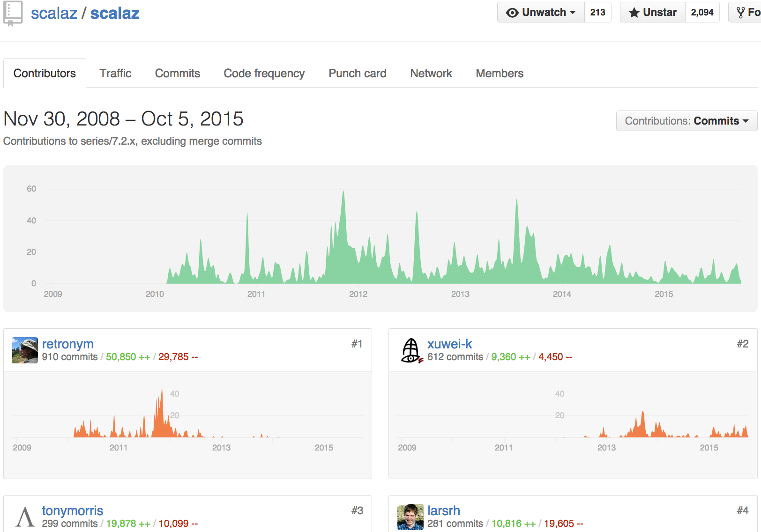
Task: Open retronym's profile link
Action: click(x=68, y=344)
